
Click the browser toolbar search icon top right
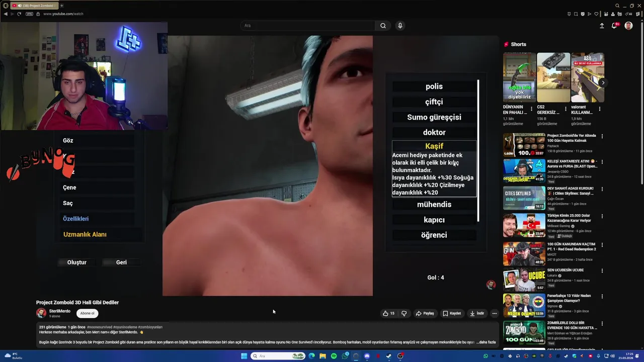617,6
